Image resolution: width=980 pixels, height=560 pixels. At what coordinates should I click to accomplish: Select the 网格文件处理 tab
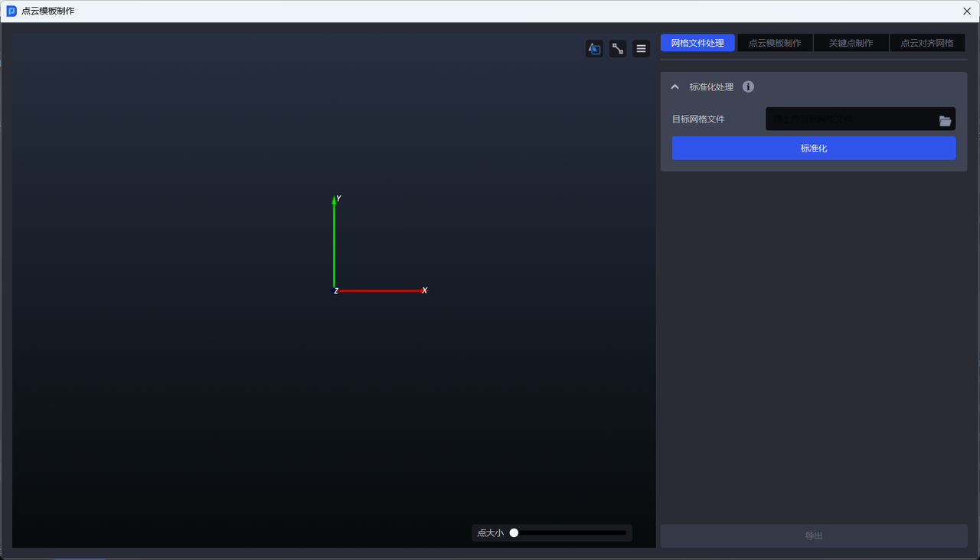click(697, 43)
